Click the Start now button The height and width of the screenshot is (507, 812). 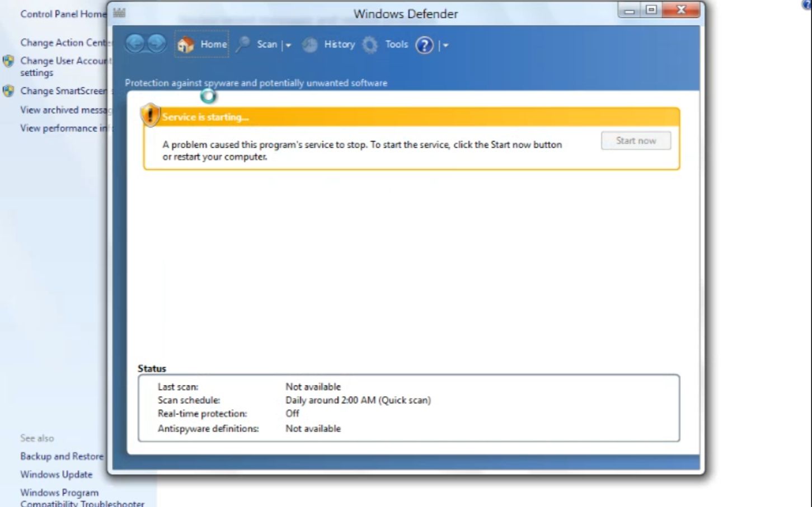pyautogui.click(x=636, y=140)
